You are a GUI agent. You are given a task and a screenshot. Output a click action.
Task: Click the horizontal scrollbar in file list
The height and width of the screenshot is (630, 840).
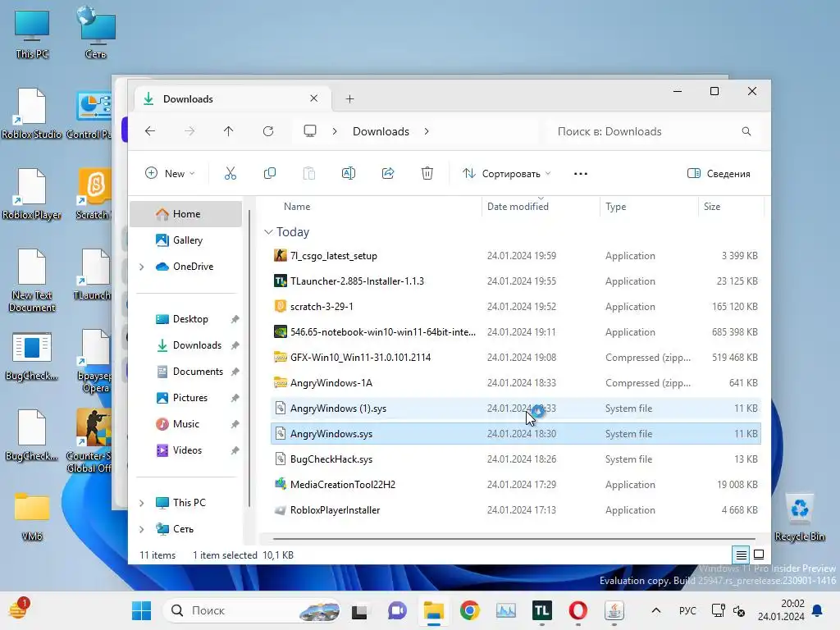[514, 539]
